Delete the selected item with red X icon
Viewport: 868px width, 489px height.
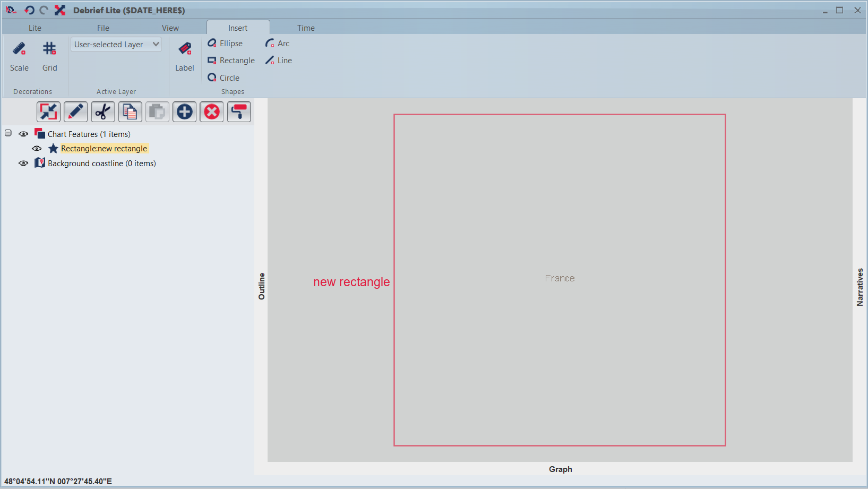tap(212, 112)
